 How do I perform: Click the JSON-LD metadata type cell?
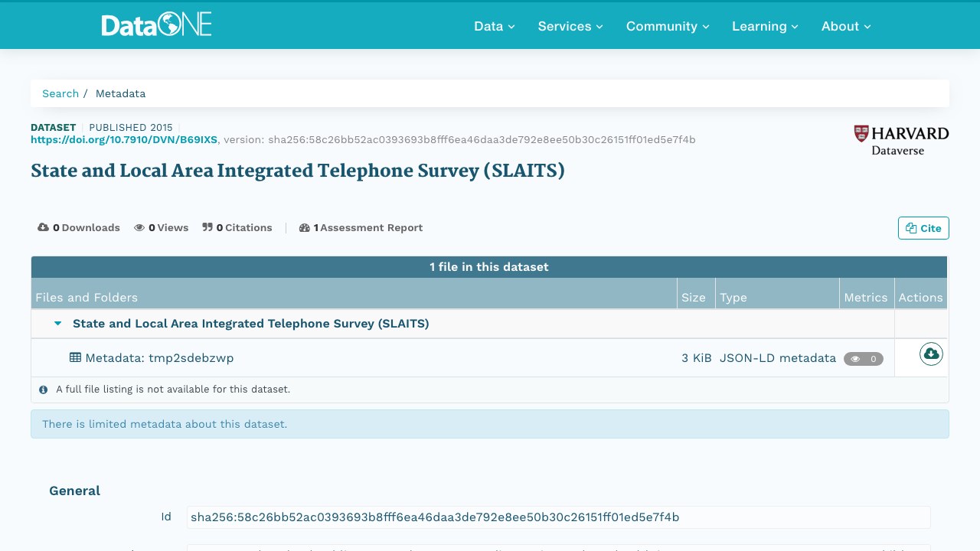pos(778,357)
